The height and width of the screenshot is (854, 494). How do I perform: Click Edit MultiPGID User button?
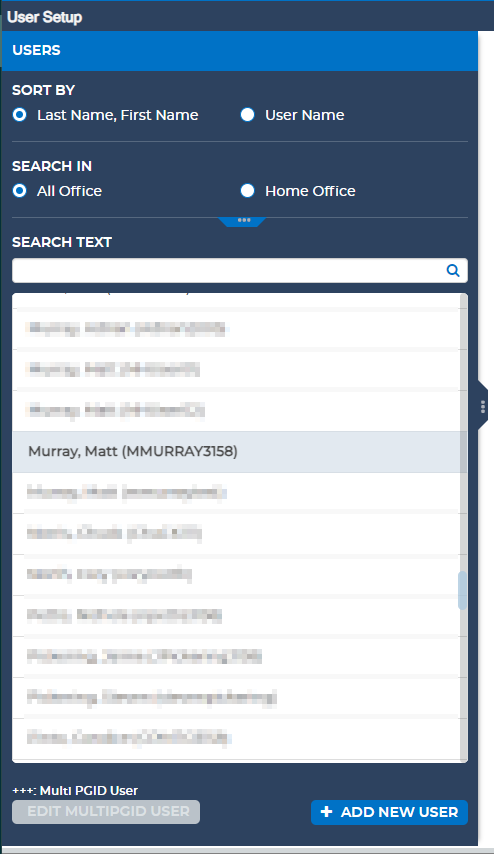106,812
